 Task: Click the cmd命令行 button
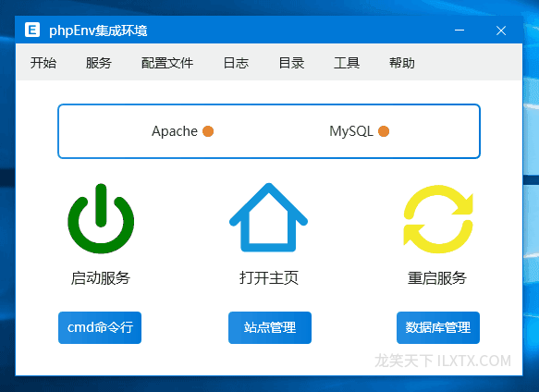[x=100, y=327]
